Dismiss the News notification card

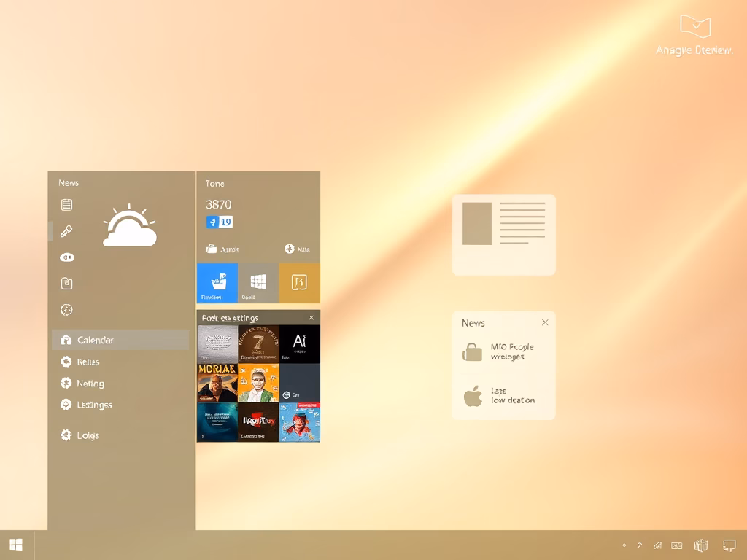point(545,322)
